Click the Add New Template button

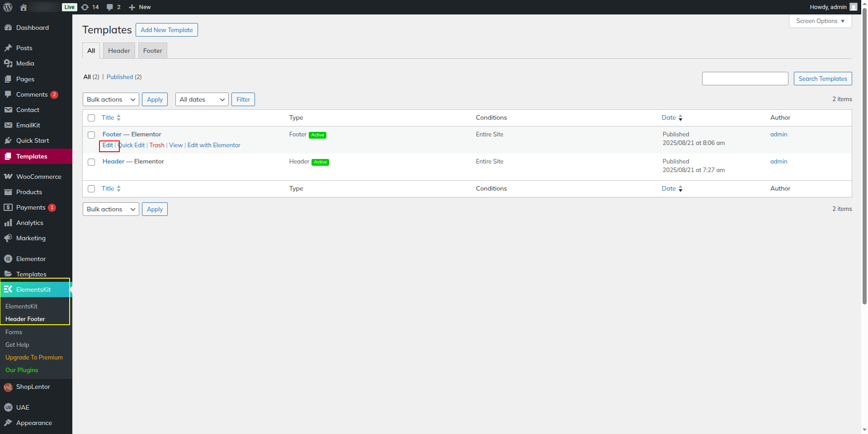(x=167, y=30)
